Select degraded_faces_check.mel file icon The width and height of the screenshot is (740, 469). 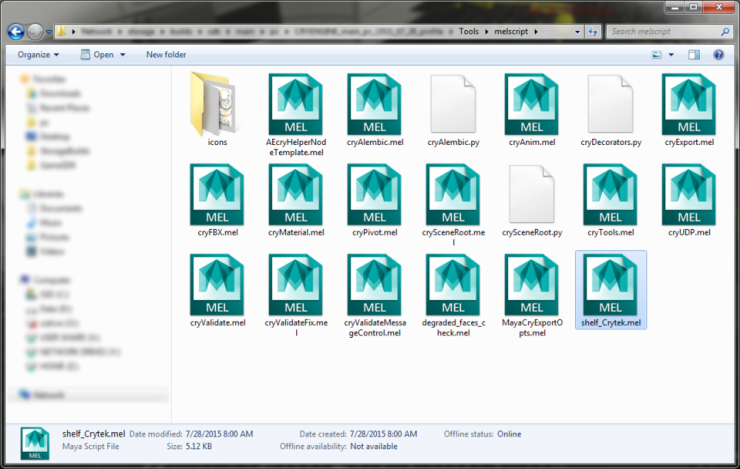coord(453,285)
